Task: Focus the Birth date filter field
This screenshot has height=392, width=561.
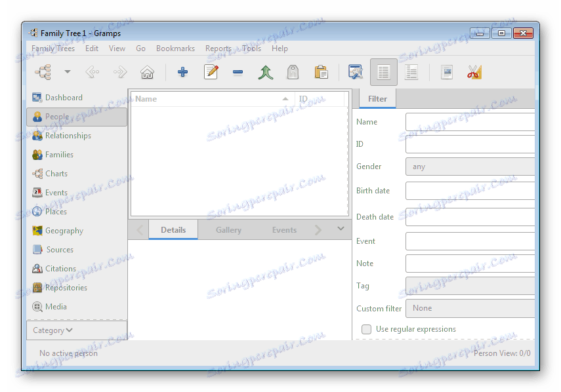Action: click(470, 191)
